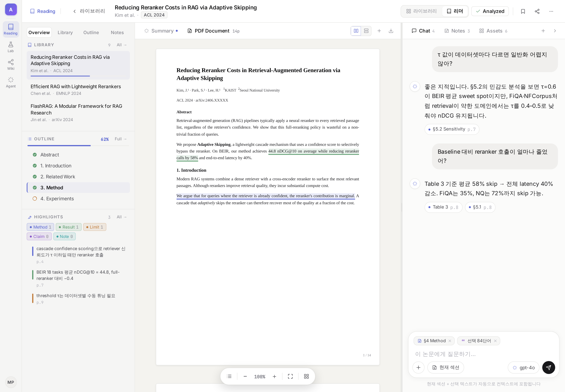Click the MP user avatar
This screenshot has width=565, height=392.
[11, 382]
